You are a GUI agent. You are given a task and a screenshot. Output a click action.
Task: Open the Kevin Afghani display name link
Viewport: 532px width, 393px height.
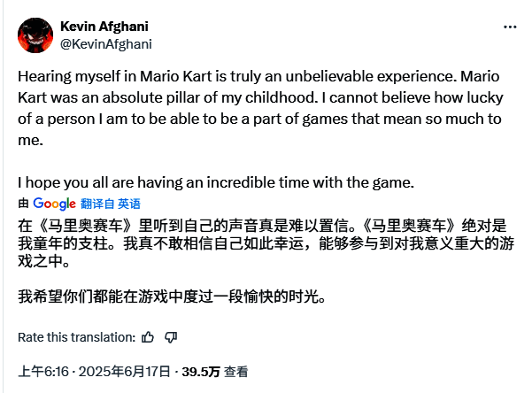pyautogui.click(x=105, y=26)
